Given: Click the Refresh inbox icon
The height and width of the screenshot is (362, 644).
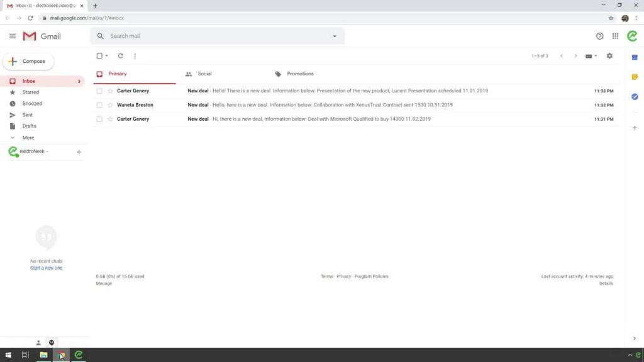Looking at the screenshot, I should (x=121, y=56).
